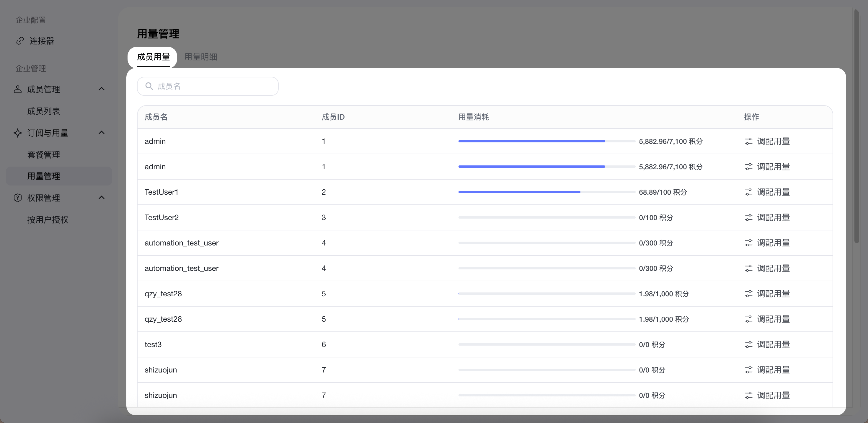The image size is (868, 423).
Task: Switch to the 用量明细 tab
Action: (x=200, y=57)
